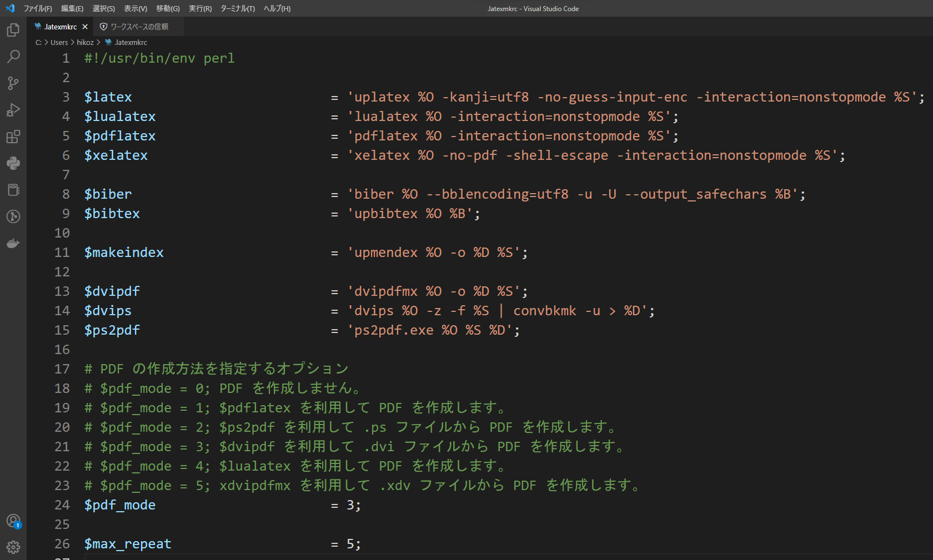Screen dimensions: 933x560
Task: Click line number 1 in the gutter
Action: tap(66, 58)
